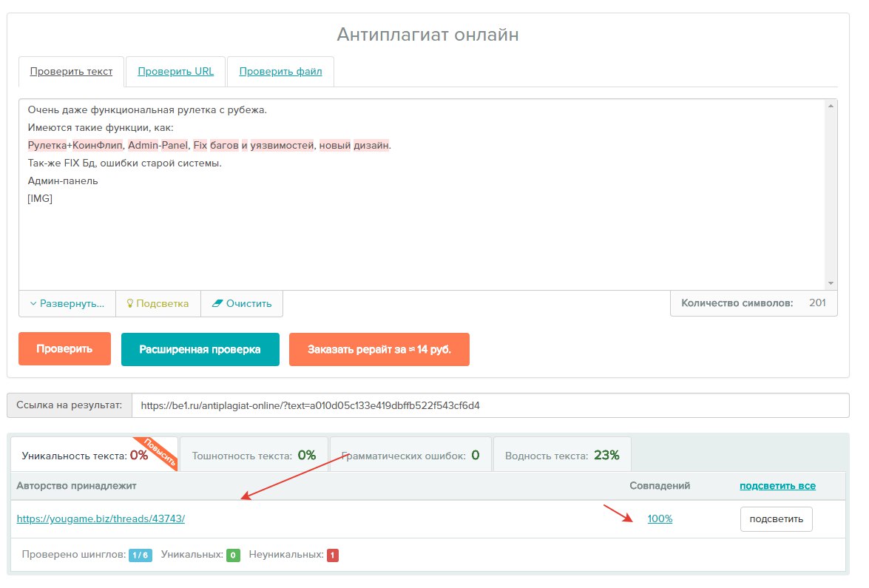Click the highlighted word Admin-Panel
Image resolution: width=869 pixels, height=588 pixels.
(x=158, y=145)
